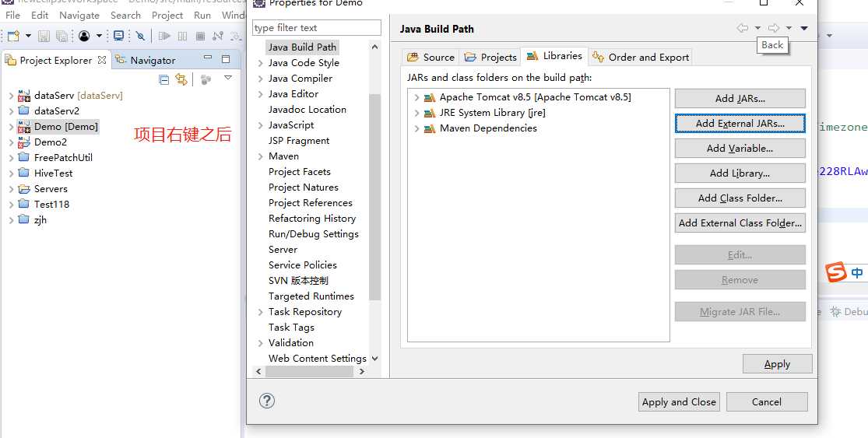The image size is (868, 438).
Task: Select the dataServ2 project
Action: (x=57, y=111)
